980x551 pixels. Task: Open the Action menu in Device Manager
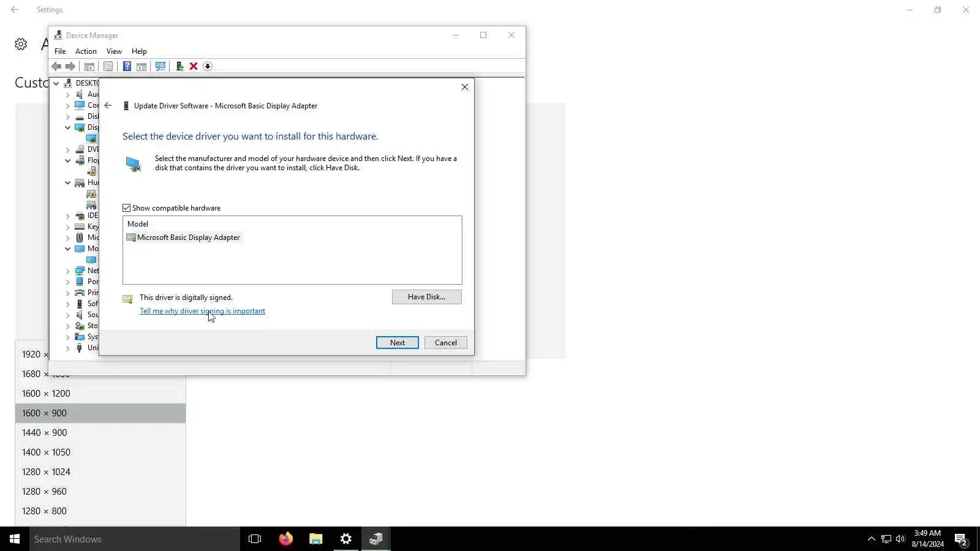click(86, 51)
